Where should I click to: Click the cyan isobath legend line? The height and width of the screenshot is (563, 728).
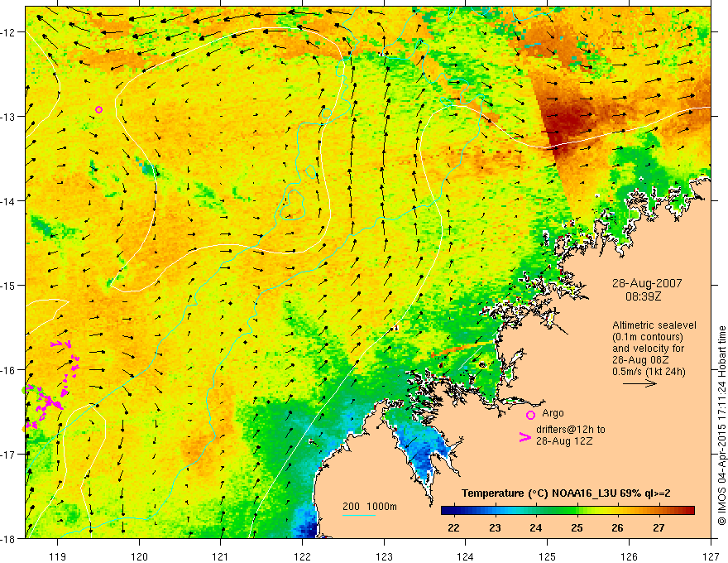pos(358,515)
